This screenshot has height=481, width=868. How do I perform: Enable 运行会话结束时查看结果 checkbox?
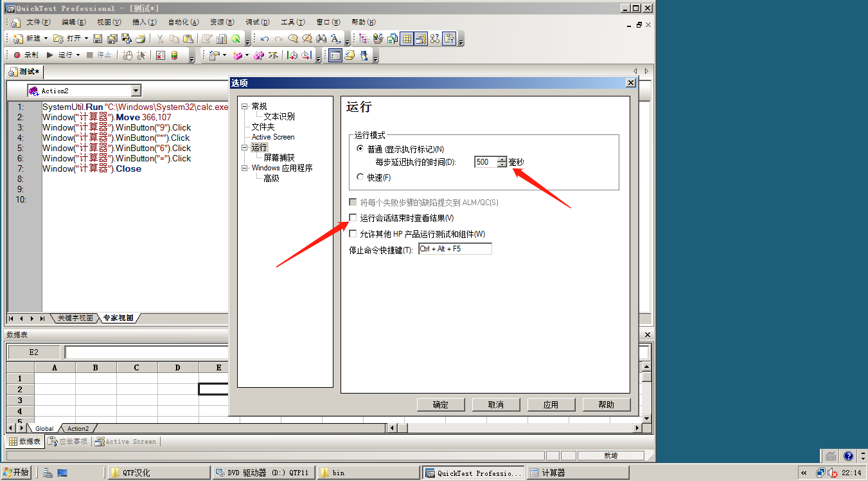353,217
